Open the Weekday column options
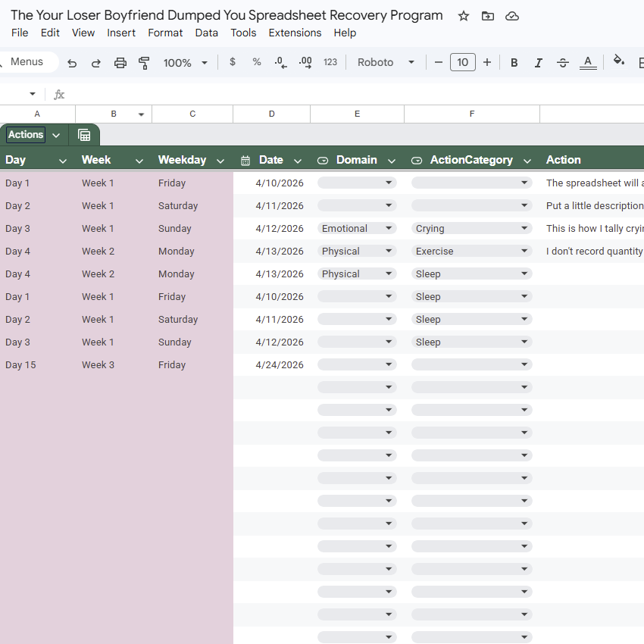Viewport: 644px width, 644px height. click(220, 161)
